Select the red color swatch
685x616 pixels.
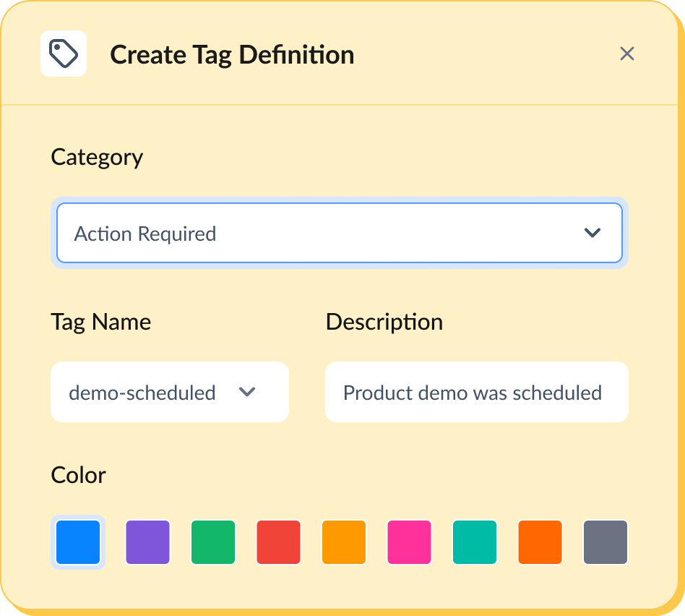[x=279, y=542]
